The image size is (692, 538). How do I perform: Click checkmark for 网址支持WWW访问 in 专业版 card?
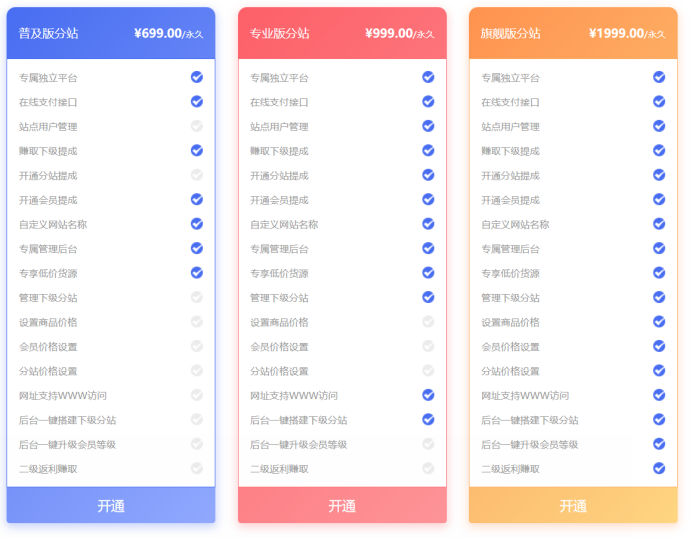(x=428, y=395)
